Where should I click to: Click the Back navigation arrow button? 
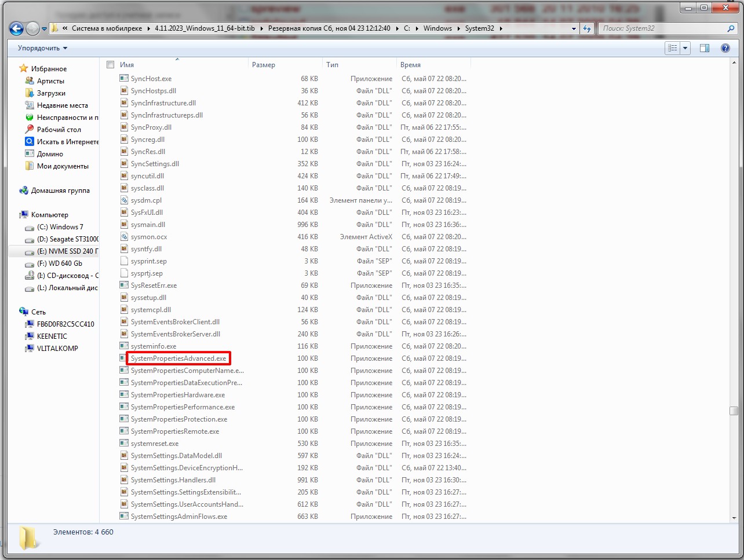point(16,28)
